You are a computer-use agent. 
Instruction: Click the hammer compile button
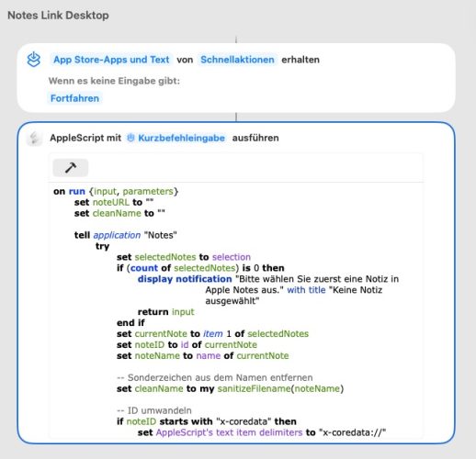tap(71, 168)
